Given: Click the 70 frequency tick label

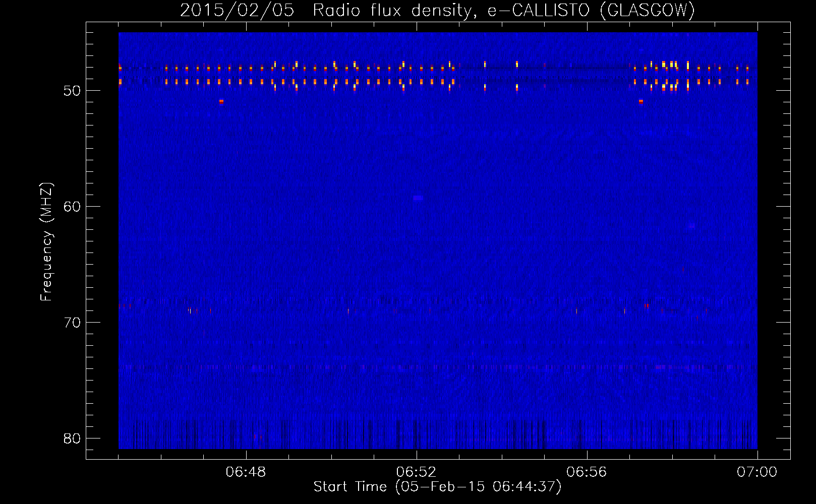Looking at the screenshot, I should pos(72,323).
